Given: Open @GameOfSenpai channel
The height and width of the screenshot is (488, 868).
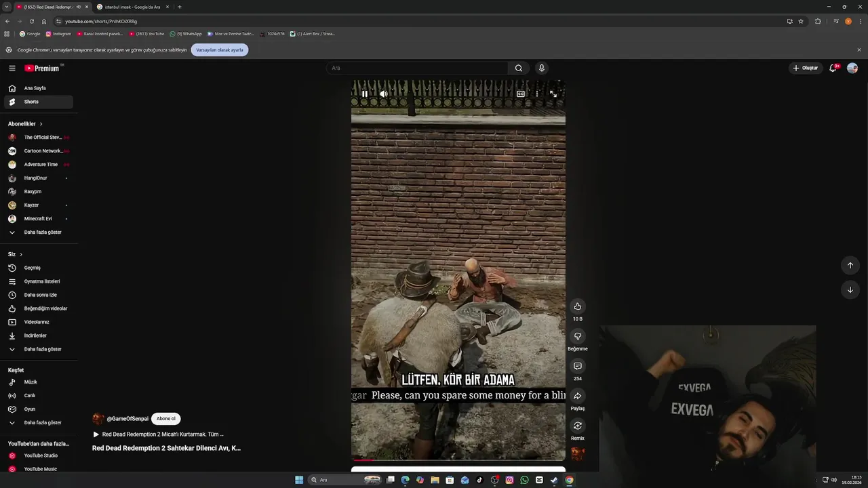Looking at the screenshot, I should 127,419.
